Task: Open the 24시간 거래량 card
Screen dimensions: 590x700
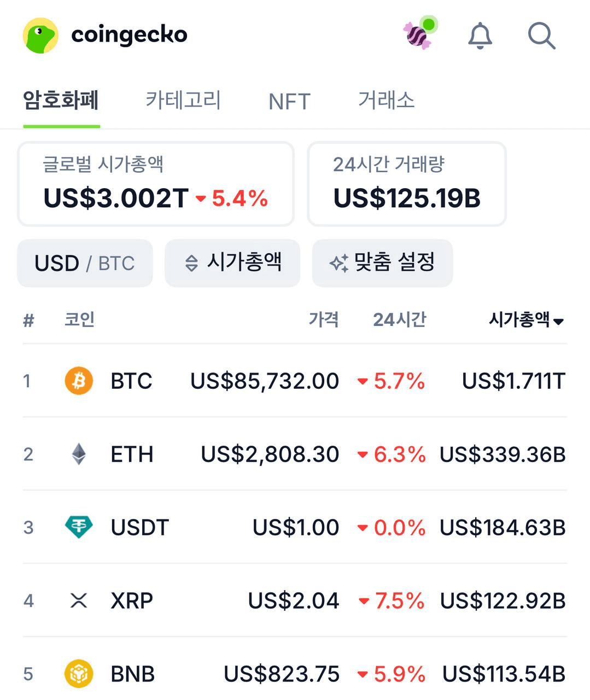Action: pos(407,184)
